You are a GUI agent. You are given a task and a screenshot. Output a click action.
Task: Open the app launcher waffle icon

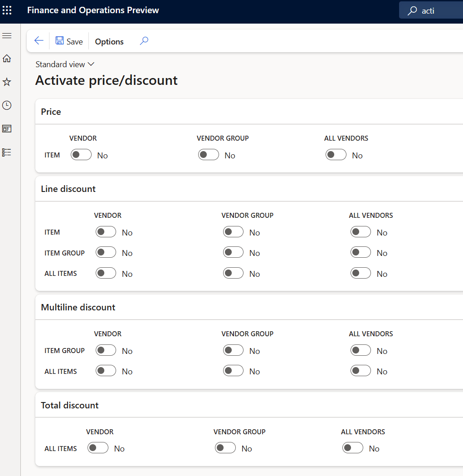(x=7, y=10)
